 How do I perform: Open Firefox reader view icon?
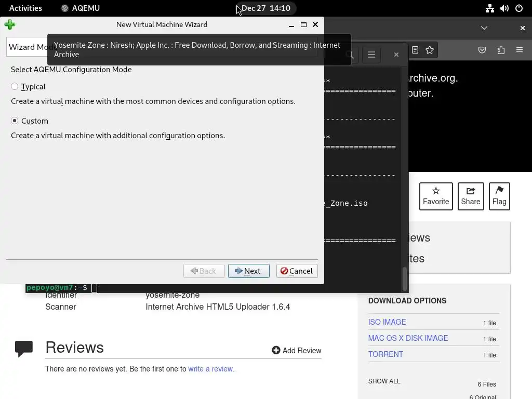415,50
